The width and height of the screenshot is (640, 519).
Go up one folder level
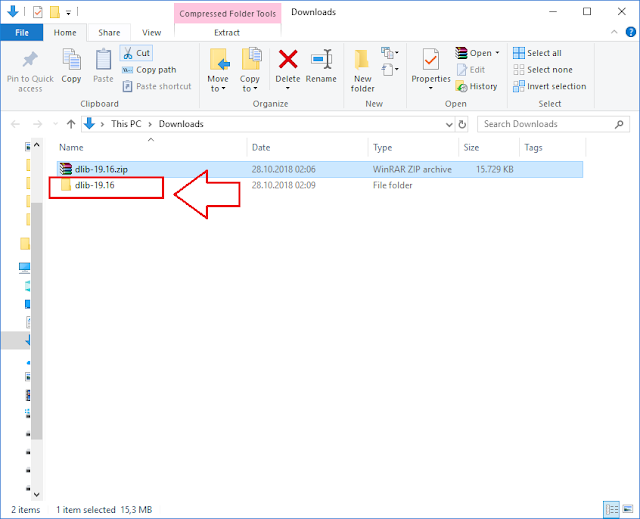(x=71, y=124)
